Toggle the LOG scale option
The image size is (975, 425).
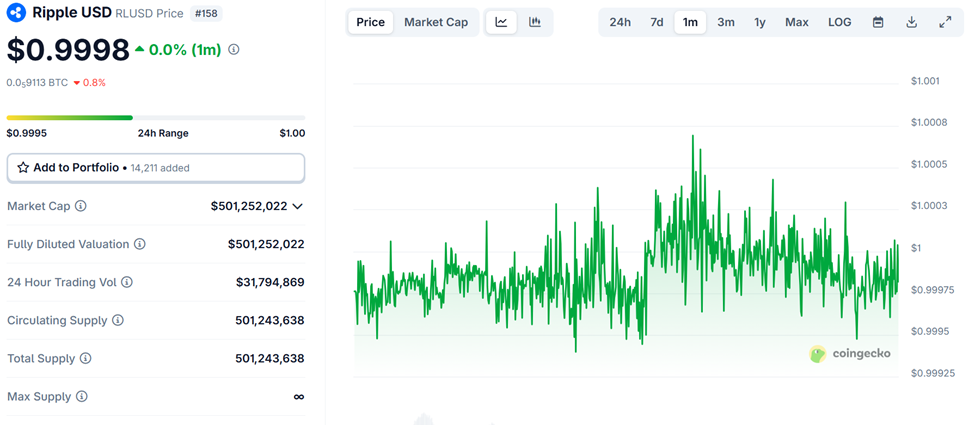[x=839, y=22]
